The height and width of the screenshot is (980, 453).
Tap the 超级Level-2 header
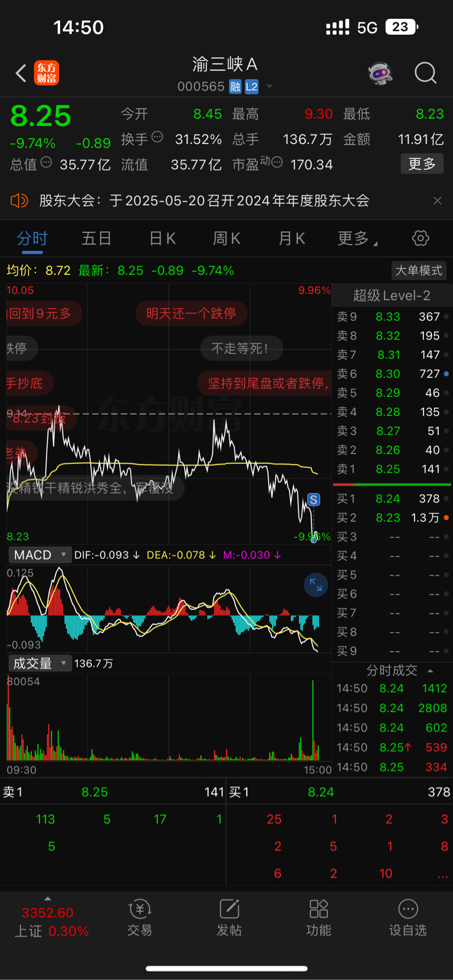pos(392,295)
